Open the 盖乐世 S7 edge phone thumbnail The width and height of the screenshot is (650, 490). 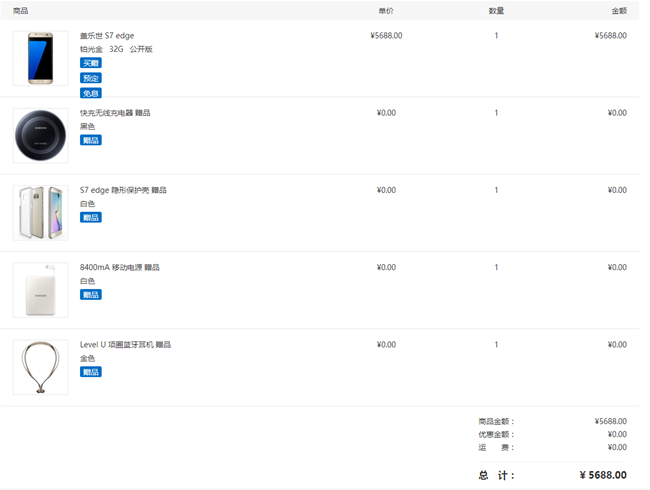(41, 58)
